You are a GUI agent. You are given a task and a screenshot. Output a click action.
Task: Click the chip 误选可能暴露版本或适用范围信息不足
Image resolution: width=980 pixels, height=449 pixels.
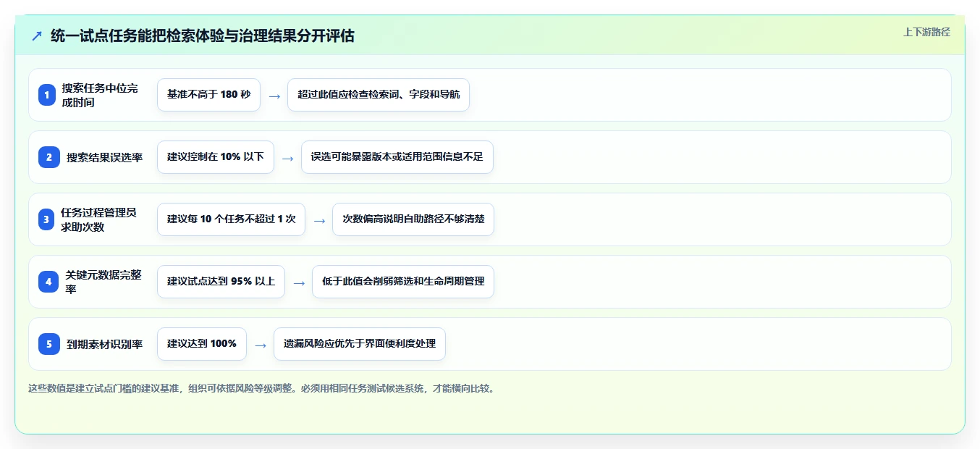(x=397, y=157)
